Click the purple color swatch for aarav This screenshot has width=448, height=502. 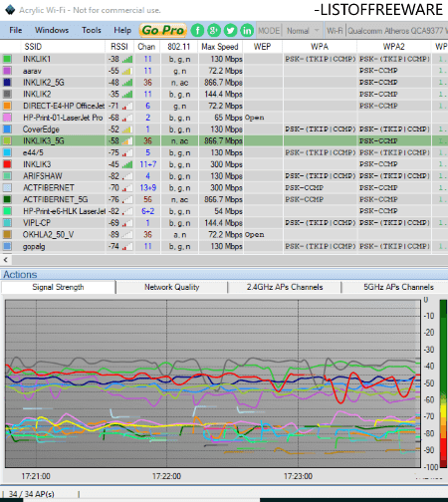point(7,71)
